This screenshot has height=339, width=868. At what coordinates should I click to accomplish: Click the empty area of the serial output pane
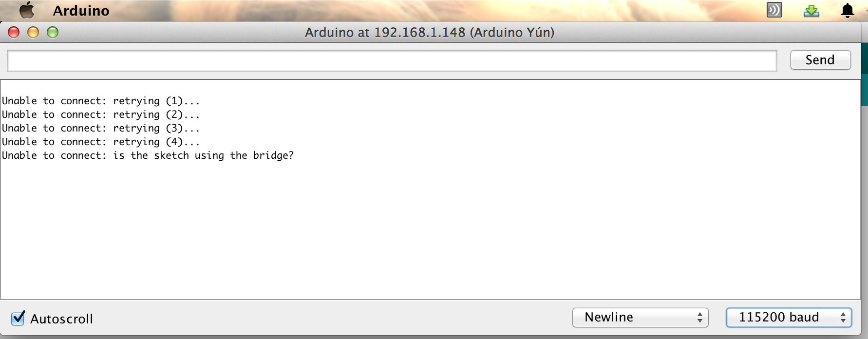430,229
